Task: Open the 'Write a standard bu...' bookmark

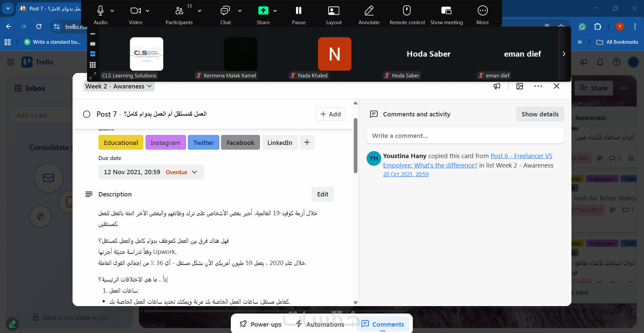Action: (x=53, y=42)
